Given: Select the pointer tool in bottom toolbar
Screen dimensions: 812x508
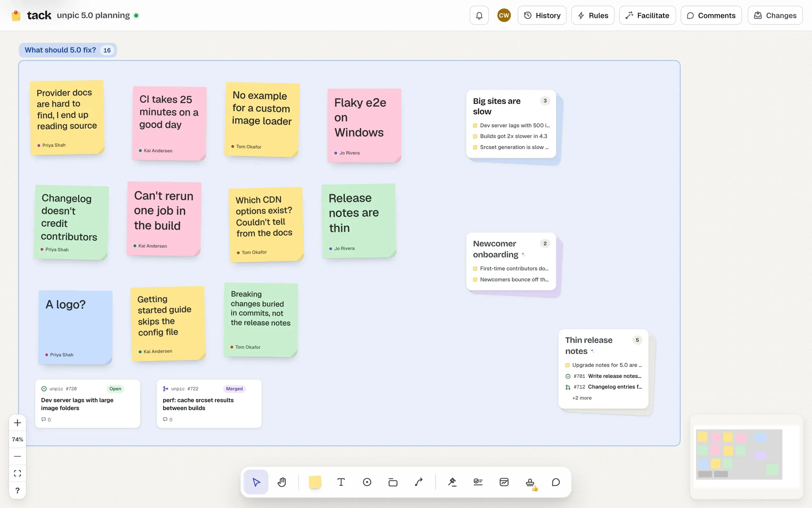Looking at the screenshot, I should 256,482.
